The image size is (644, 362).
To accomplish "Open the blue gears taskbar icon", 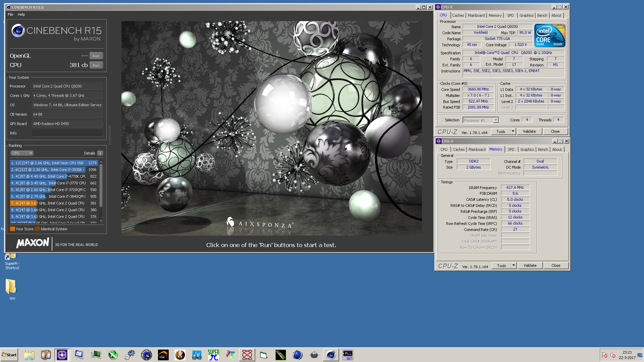I will point(130,355).
